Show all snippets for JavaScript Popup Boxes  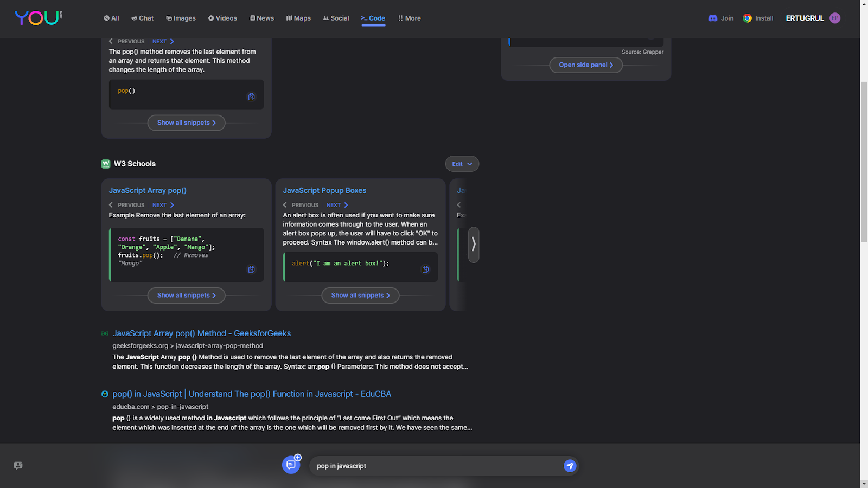(x=361, y=296)
